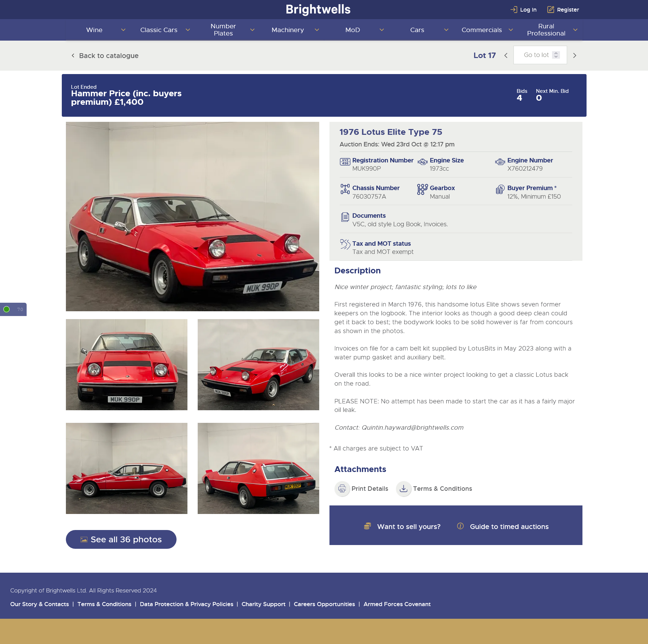Expand the Commercials menu chevron
Image resolution: width=648 pixels, height=644 pixels.
511,30
